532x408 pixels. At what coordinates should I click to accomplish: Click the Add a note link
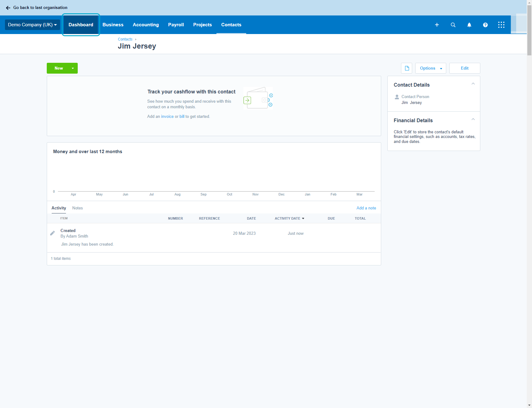[x=366, y=208]
